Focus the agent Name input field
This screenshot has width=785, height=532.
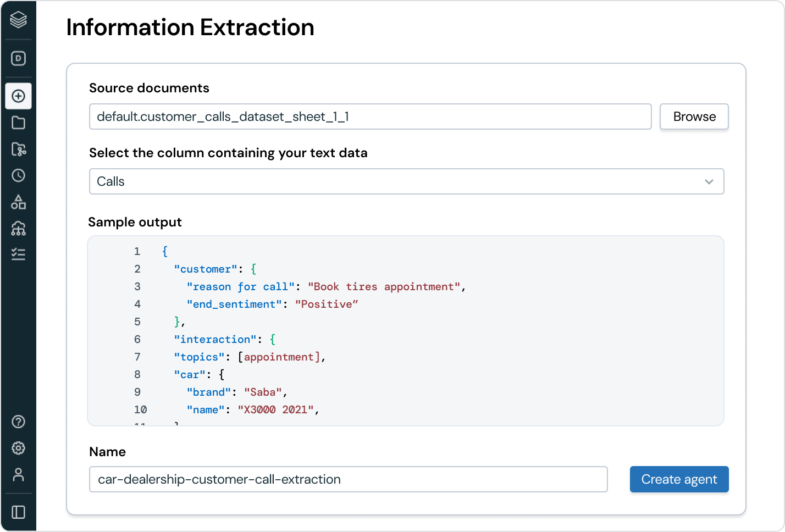[348, 479]
